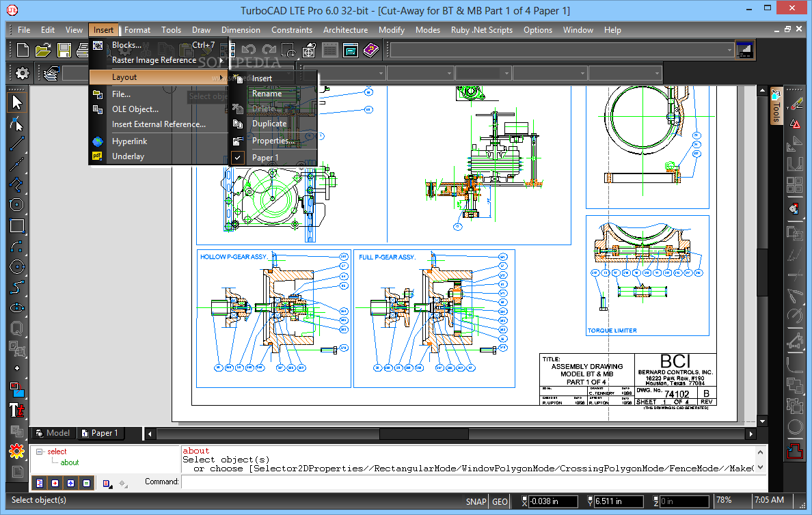Toggle the blue cross command-line button
The width and height of the screenshot is (812, 515).
click(70, 483)
